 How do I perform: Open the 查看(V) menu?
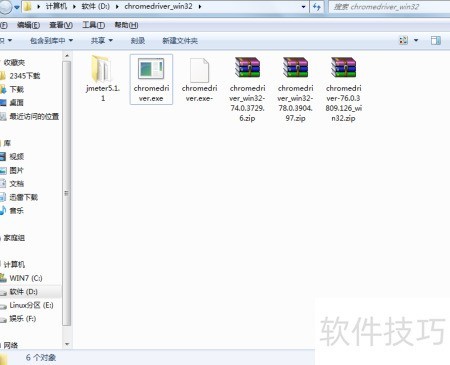[61, 25]
